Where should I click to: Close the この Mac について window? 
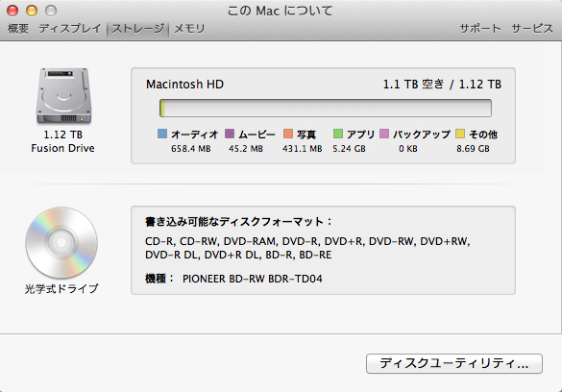(12, 11)
